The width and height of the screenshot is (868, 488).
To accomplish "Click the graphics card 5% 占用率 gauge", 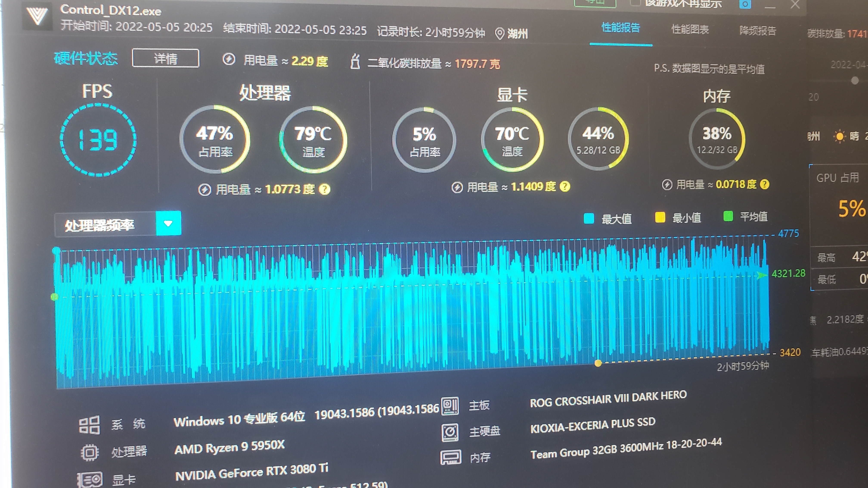I will [425, 140].
